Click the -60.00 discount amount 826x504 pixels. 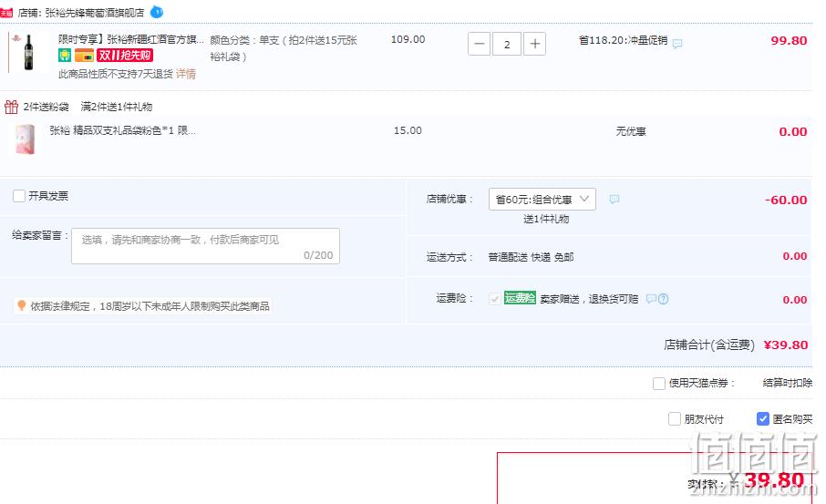click(x=786, y=201)
